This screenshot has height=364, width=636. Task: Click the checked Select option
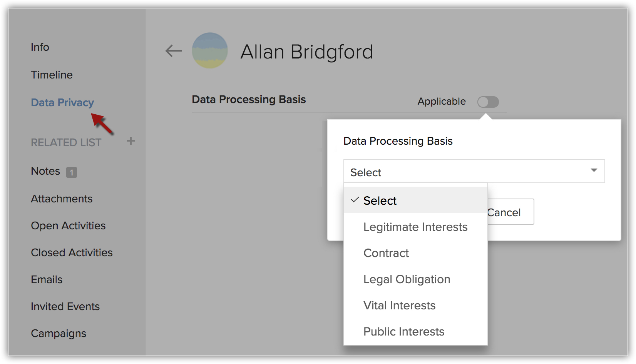click(415, 200)
